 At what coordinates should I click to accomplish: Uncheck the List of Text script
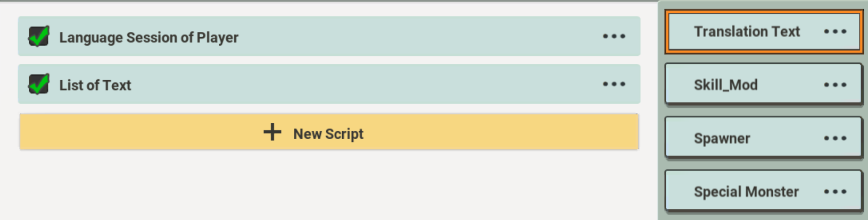coord(39,84)
